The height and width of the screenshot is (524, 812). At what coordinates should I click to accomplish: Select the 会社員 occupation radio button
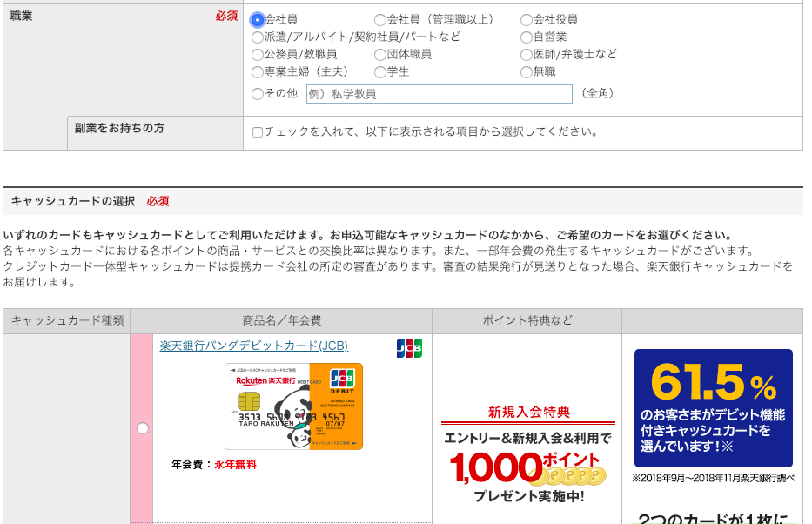click(258, 20)
